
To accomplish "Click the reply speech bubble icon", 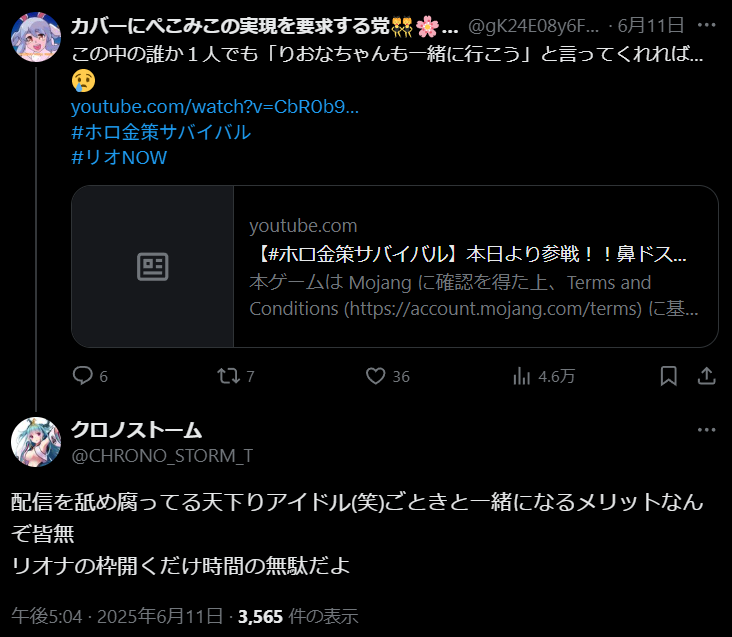I will coord(83,376).
